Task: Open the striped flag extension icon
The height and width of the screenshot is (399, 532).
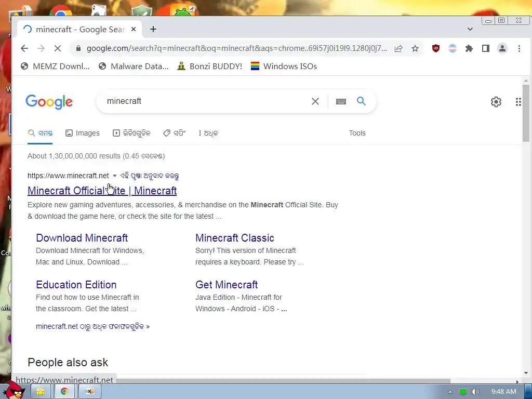Action: [453, 48]
